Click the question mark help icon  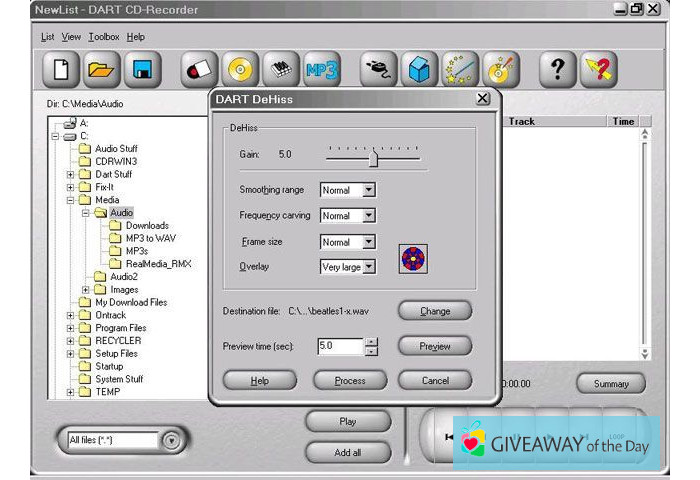558,71
